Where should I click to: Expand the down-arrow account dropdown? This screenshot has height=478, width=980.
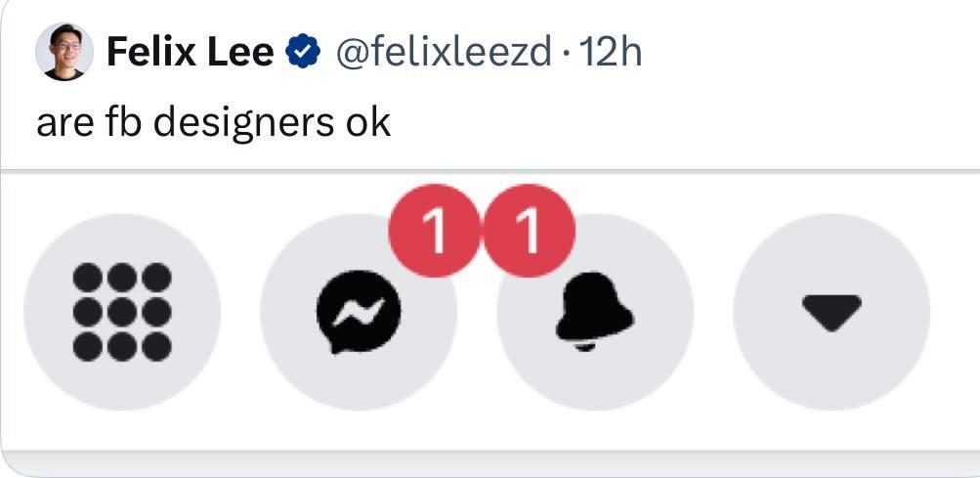[x=831, y=313]
